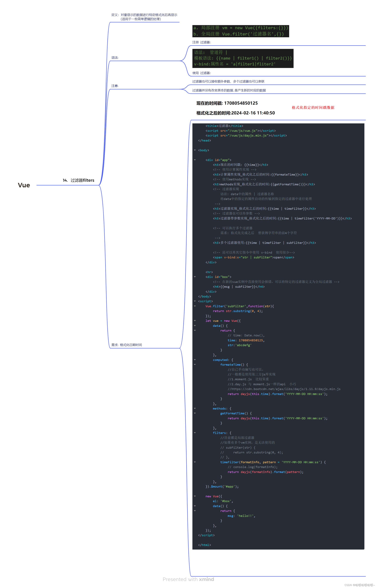Collapse the <div id="app"> fold arrow
Image resolution: width=377 pixels, height=588 pixels.
pyautogui.click(x=195, y=160)
